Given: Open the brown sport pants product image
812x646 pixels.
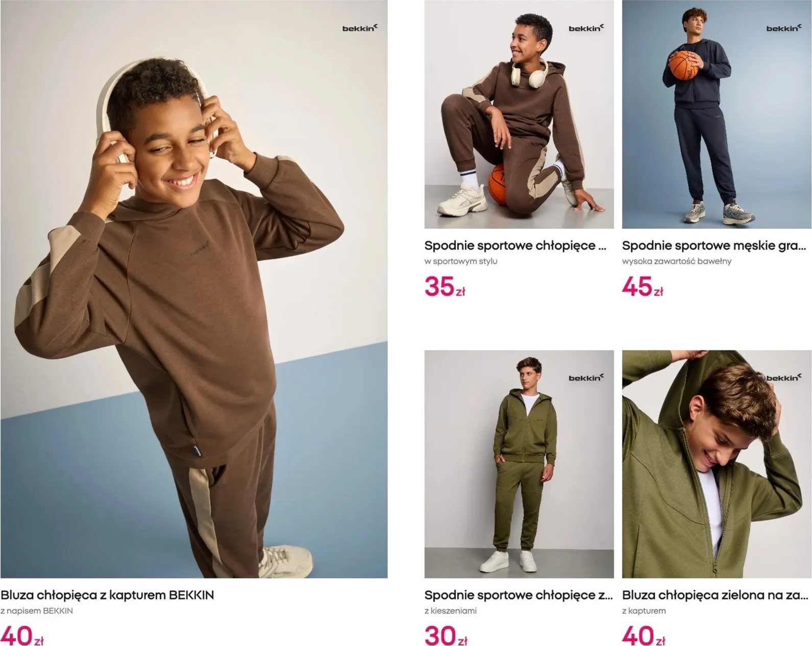Looking at the screenshot, I should click(x=519, y=114).
